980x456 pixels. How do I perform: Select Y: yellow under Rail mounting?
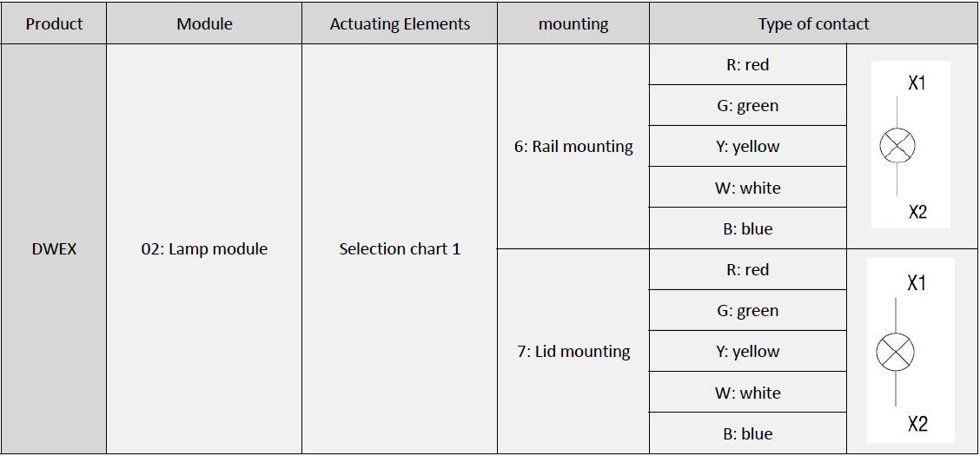coord(747,147)
